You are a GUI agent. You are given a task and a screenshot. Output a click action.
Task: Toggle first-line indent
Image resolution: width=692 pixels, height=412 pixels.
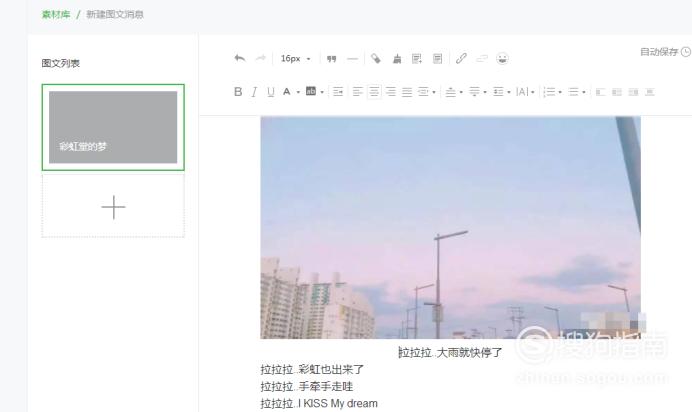tap(338, 92)
